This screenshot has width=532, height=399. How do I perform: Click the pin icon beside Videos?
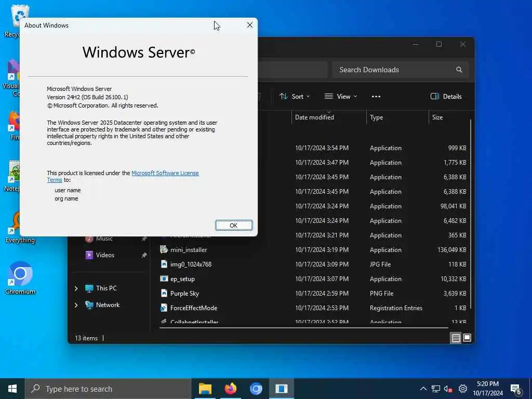click(x=144, y=255)
